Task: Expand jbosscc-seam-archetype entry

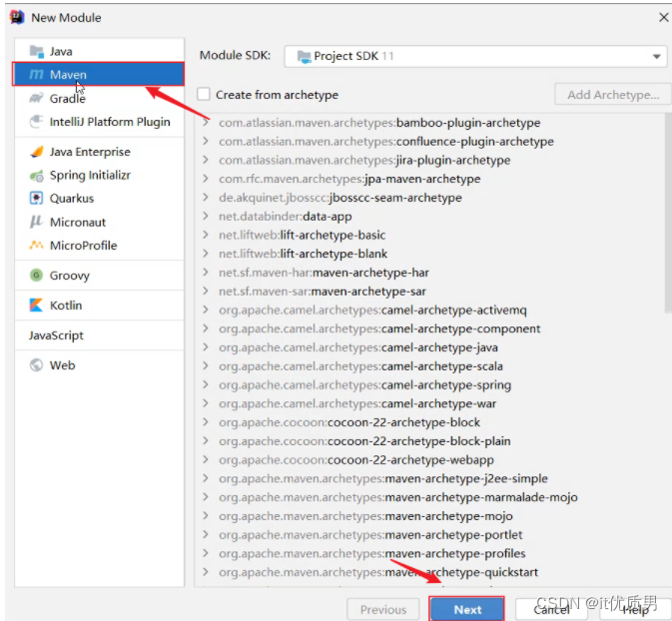Action: tap(206, 198)
